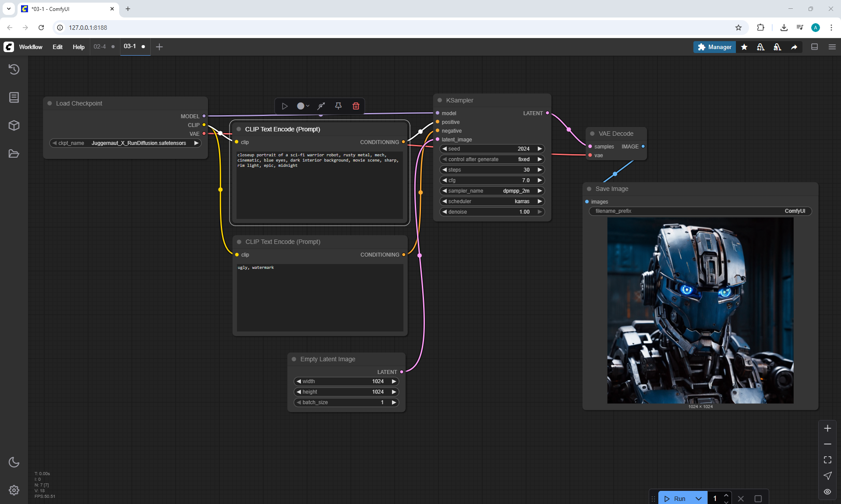Click fit view icon in canvas controls

click(827, 460)
